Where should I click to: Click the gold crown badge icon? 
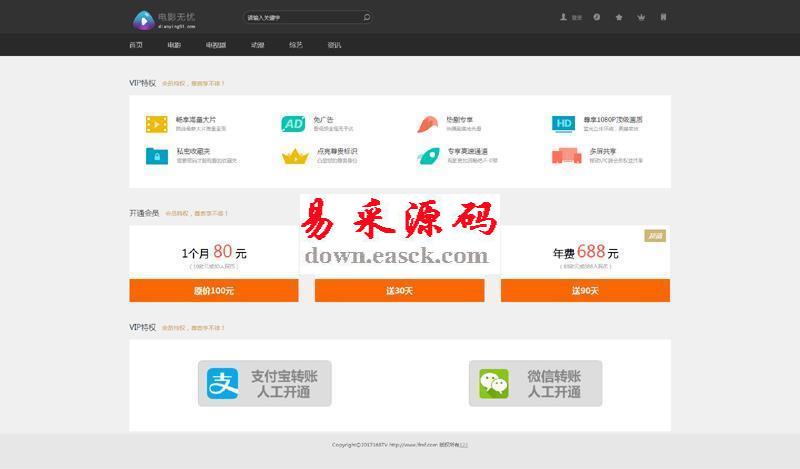(294, 156)
